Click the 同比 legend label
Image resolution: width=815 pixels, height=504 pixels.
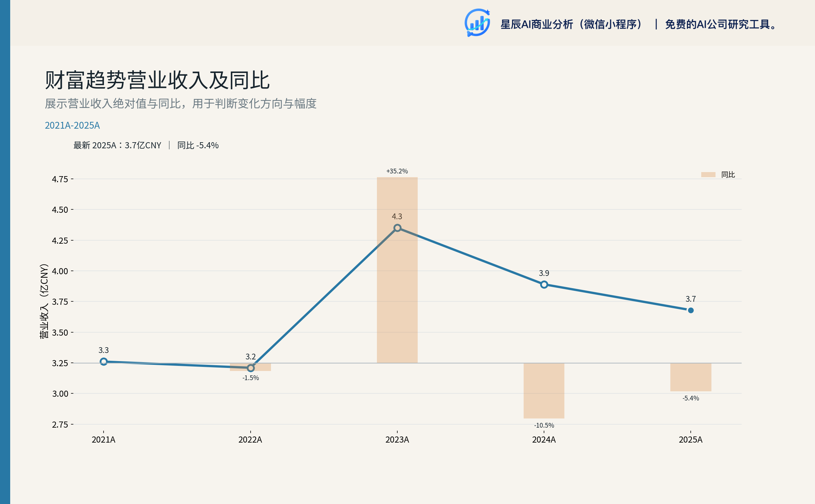[728, 174]
